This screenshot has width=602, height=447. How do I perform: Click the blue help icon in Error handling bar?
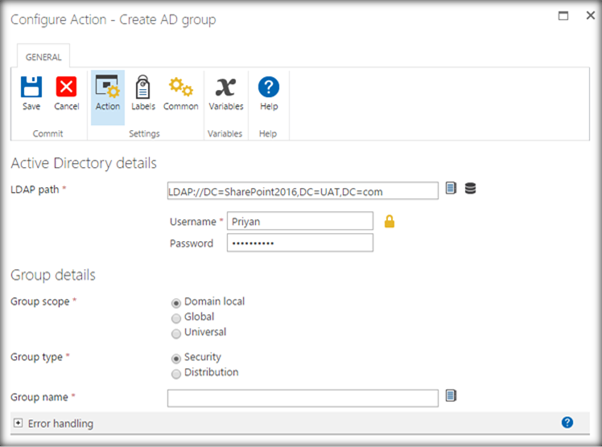click(567, 423)
